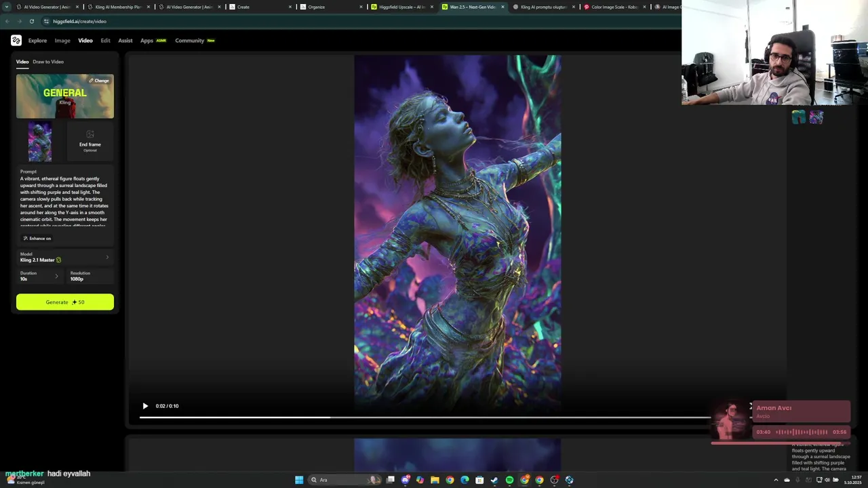The width and height of the screenshot is (868, 488).
Task: Seek on the music overlay waveform
Action: click(x=802, y=432)
